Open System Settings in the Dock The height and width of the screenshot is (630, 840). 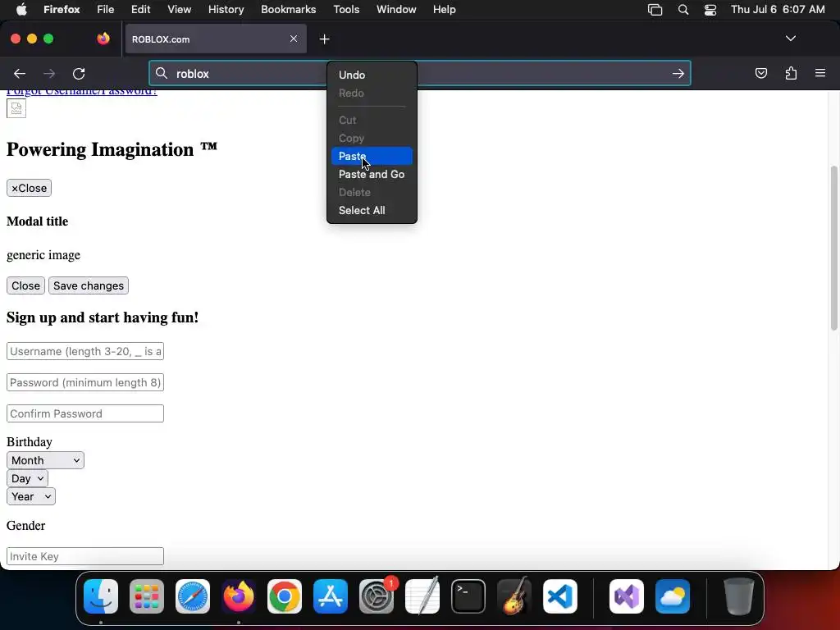(377, 596)
